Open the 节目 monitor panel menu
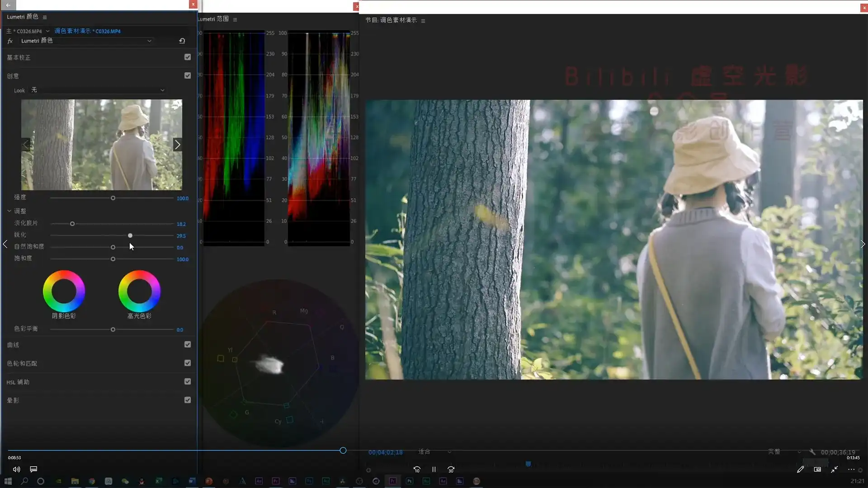868x488 pixels. pos(423,21)
